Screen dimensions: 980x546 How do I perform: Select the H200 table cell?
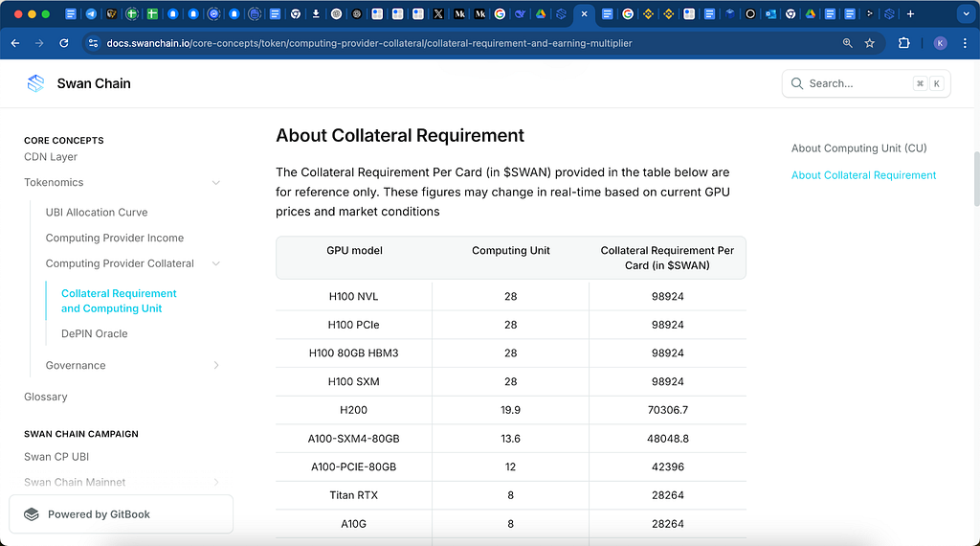[354, 410]
